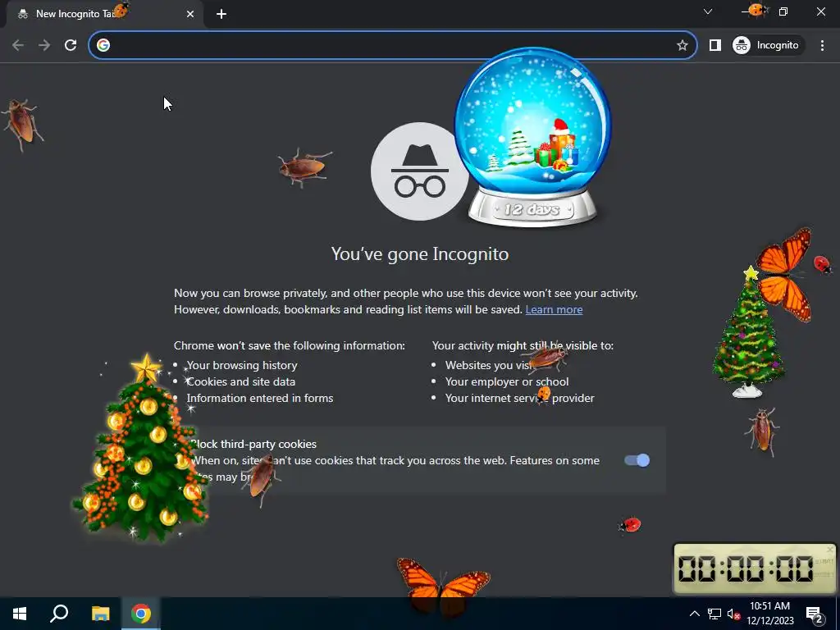The width and height of the screenshot is (840, 630).
Task: Click the Forward navigation arrow
Action: pos(44,46)
